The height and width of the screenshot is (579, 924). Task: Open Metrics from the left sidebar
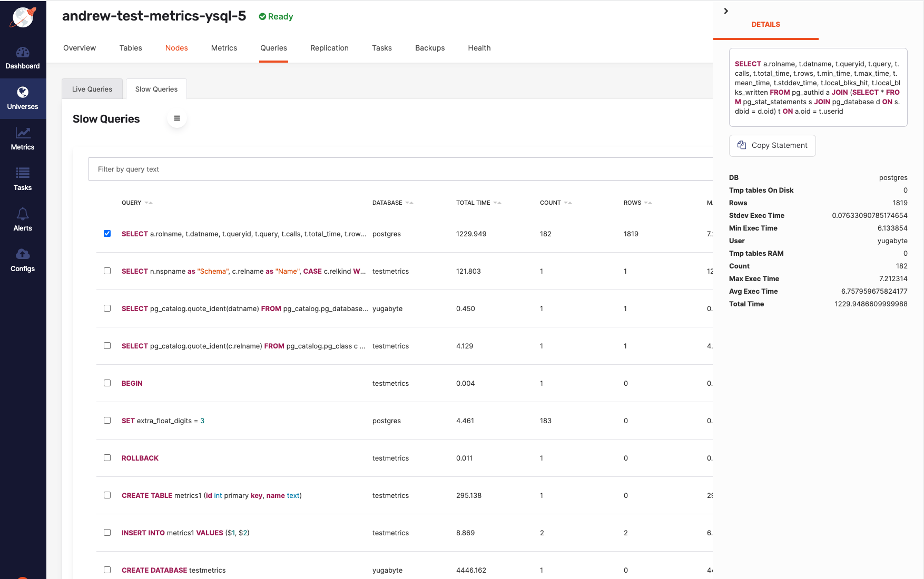tap(23, 138)
